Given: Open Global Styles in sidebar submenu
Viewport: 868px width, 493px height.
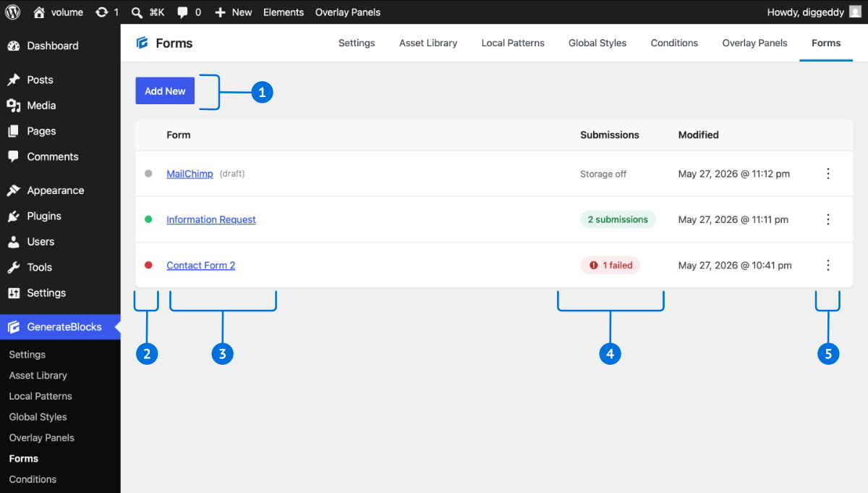Looking at the screenshot, I should click(x=38, y=417).
